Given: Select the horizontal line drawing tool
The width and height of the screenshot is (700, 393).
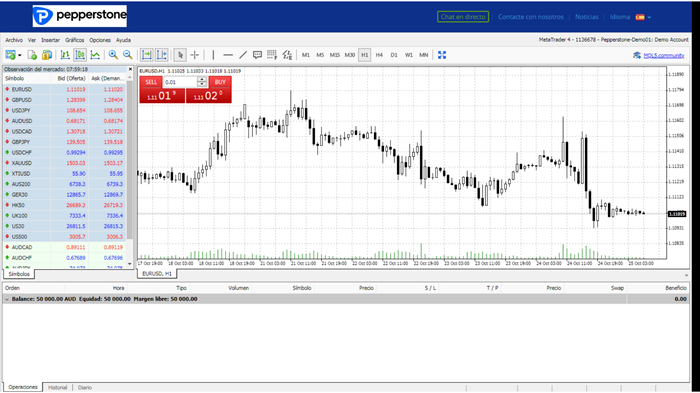Looking at the screenshot, I should tap(228, 55).
